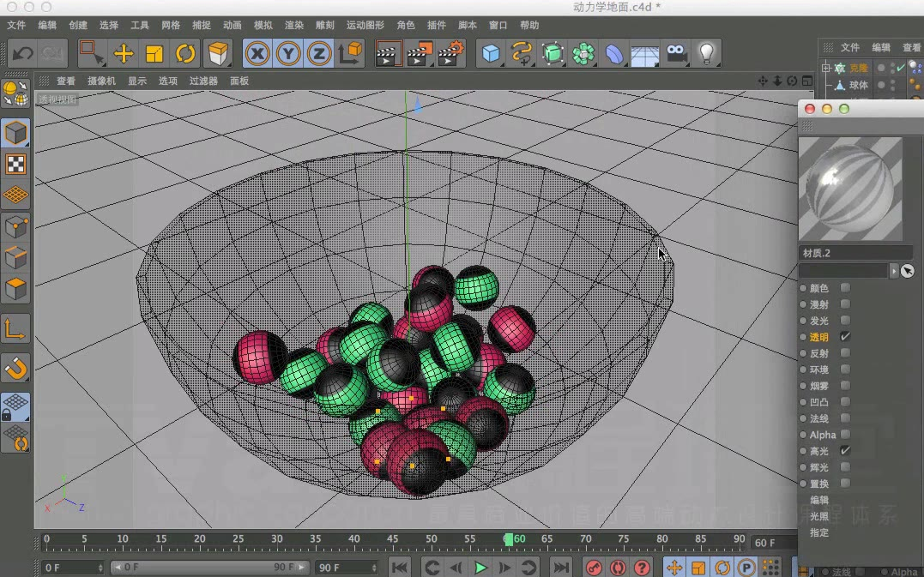924x577 pixels.
Task: Open the viewport 摄像机 (Camera) menu
Action: pyautogui.click(x=101, y=81)
